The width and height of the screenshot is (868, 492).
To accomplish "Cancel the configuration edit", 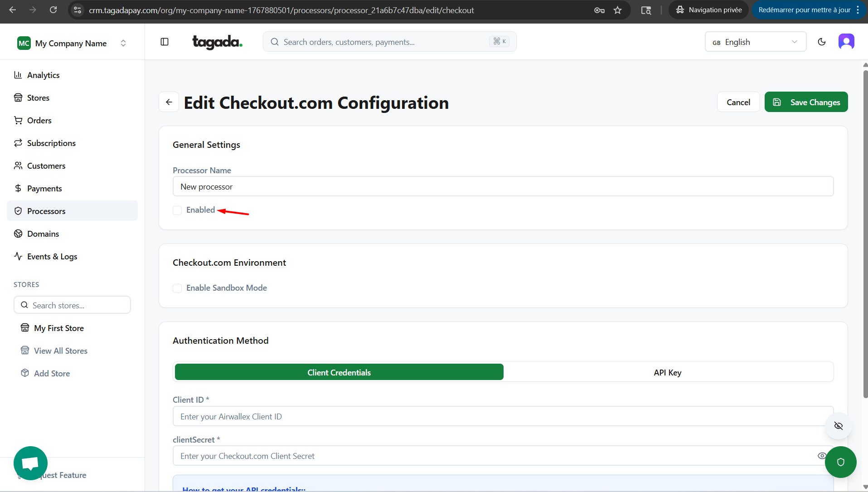I will coord(738,102).
